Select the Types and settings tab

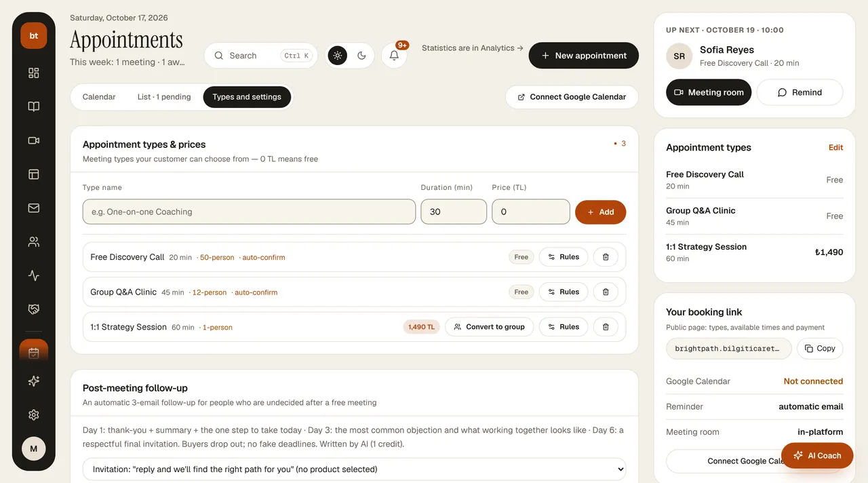tap(247, 97)
